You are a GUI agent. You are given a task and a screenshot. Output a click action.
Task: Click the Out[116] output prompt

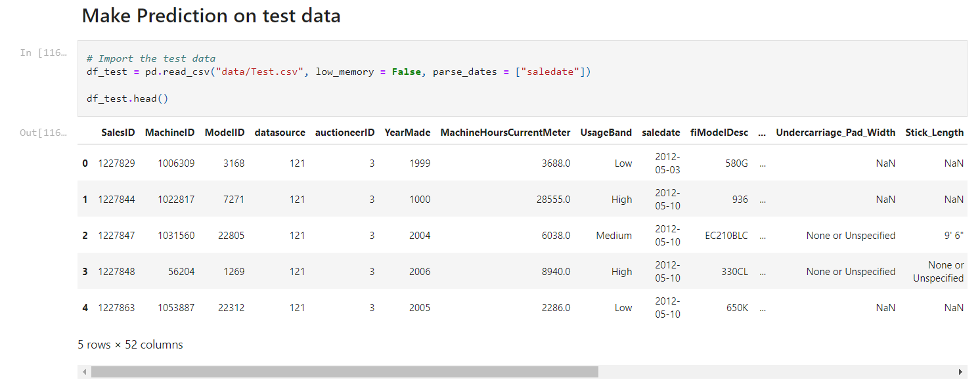[x=43, y=132]
